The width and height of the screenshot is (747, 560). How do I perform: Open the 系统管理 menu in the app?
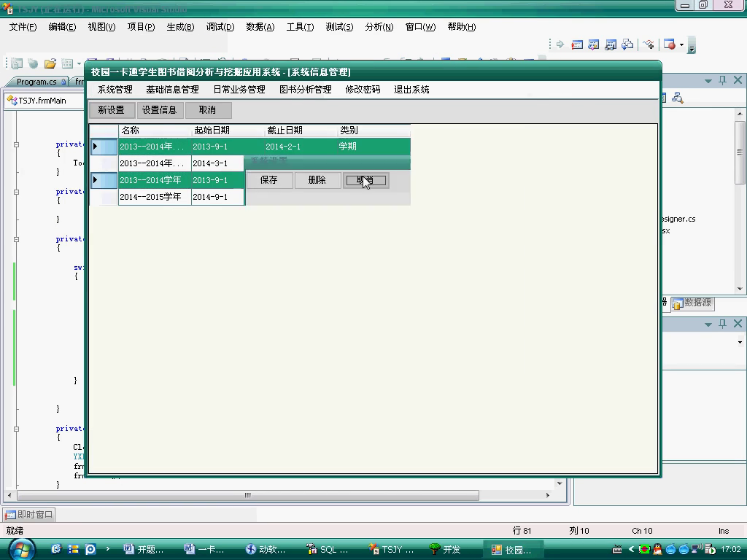tap(115, 90)
